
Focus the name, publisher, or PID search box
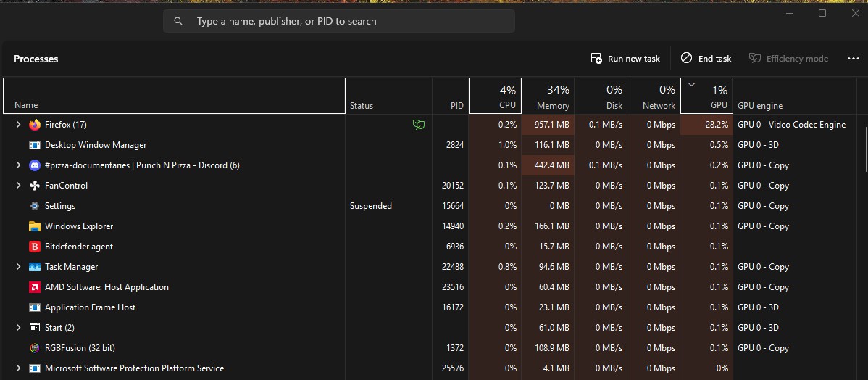(339, 21)
